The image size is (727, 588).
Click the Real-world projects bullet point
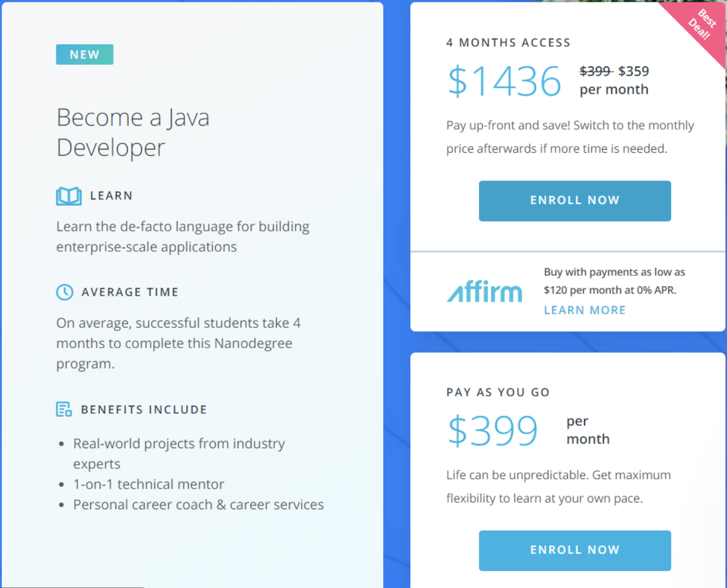pyautogui.click(x=179, y=443)
